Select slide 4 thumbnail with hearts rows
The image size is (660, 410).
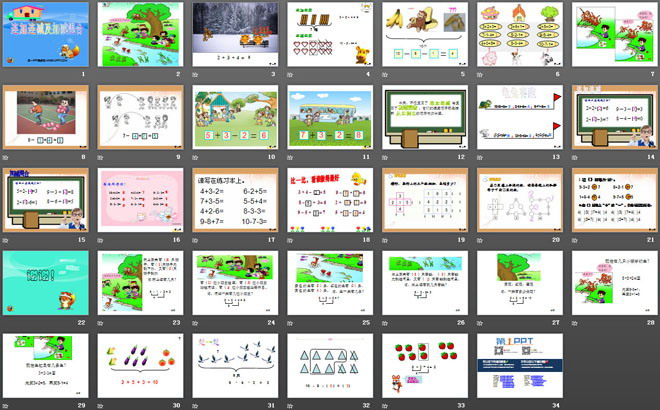[330, 34]
